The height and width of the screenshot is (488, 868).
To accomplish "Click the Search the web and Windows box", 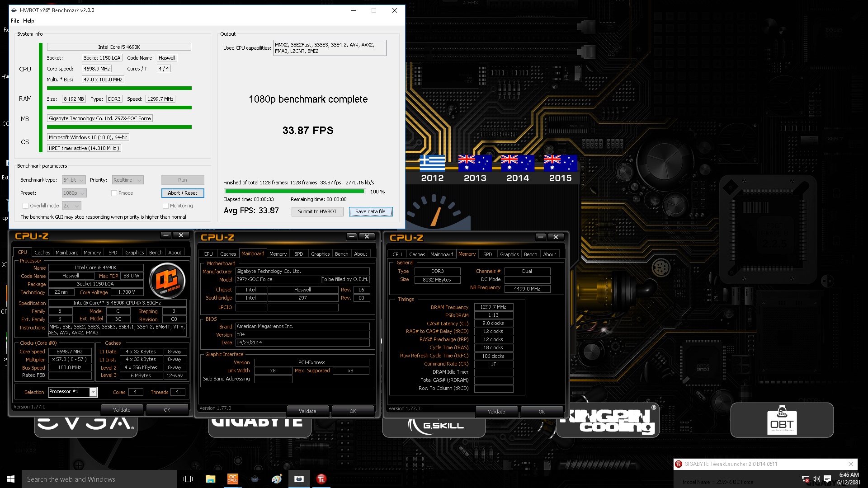I will pyautogui.click(x=99, y=479).
